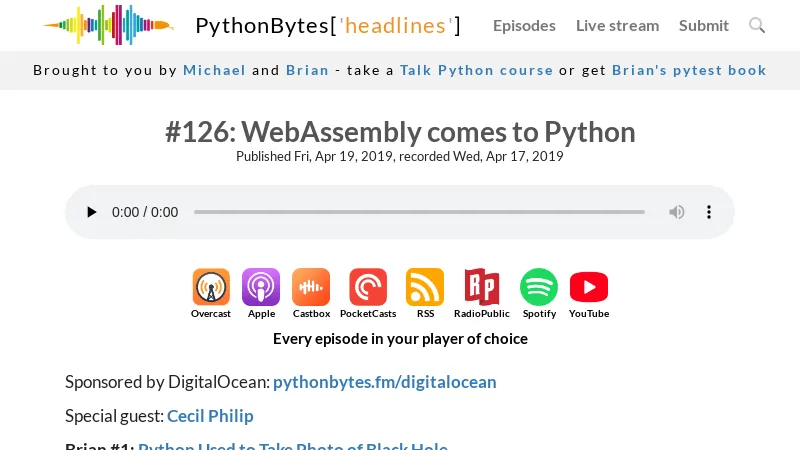The width and height of the screenshot is (800, 450).
Task: Seek within the audio progress bar
Action: (x=419, y=212)
